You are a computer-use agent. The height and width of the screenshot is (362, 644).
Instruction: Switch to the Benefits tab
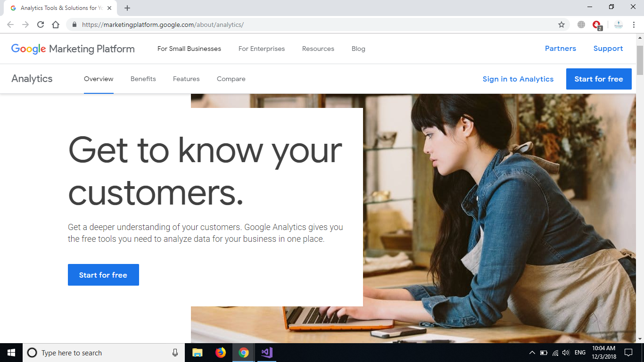tap(143, 79)
